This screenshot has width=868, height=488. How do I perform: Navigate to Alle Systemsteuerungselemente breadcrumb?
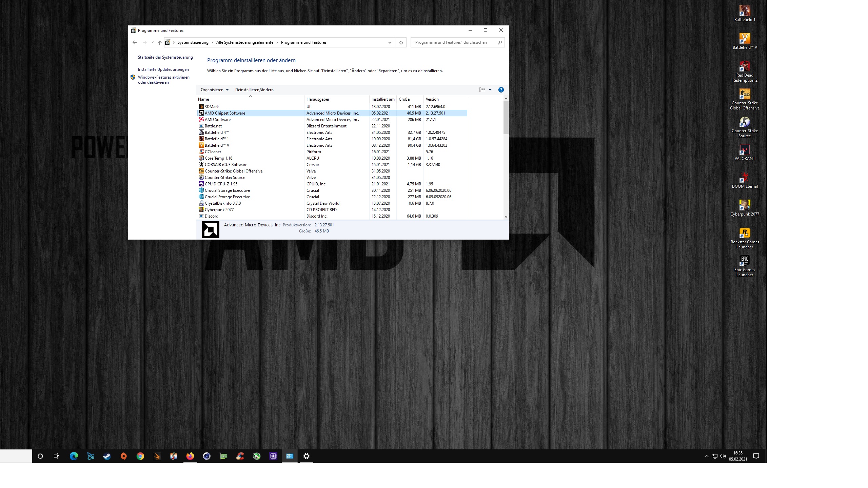[245, 42]
